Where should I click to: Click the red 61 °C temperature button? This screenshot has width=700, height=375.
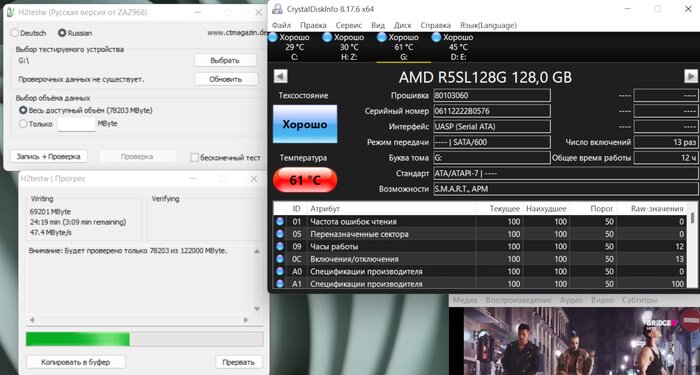tap(305, 180)
